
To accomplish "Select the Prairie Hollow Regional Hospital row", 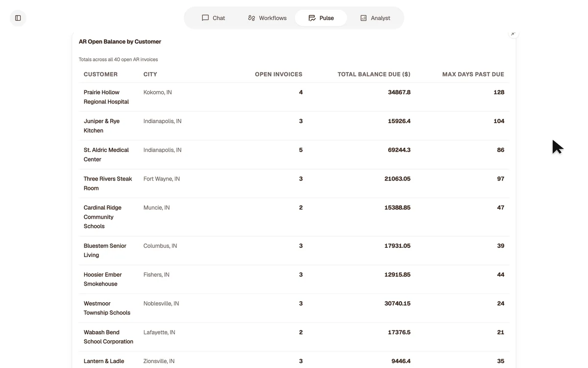I will (294, 97).
